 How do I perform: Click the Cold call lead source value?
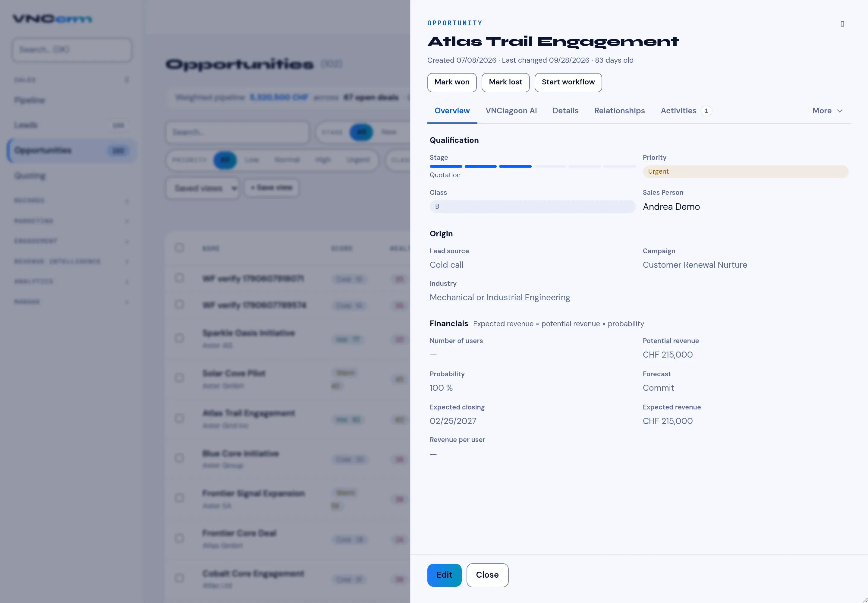click(x=446, y=265)
